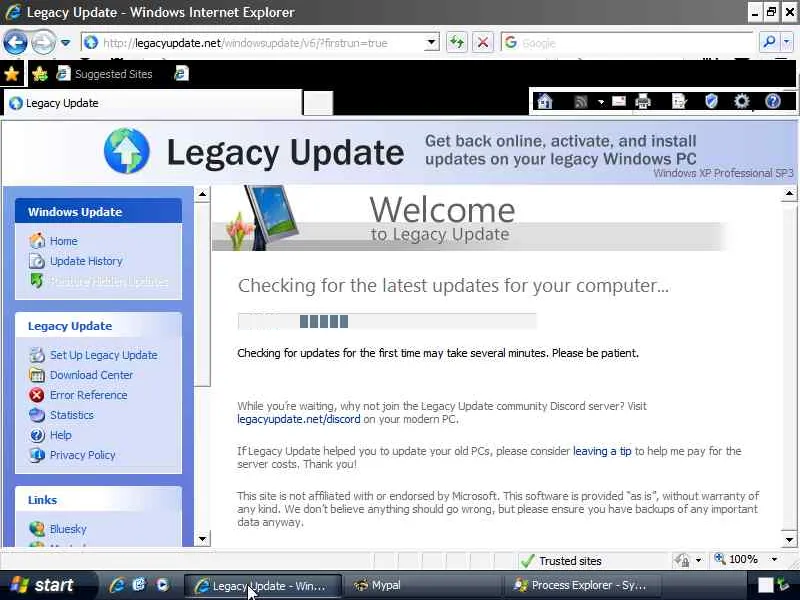Click the Update History icon in sidebar
This screenshot has width=800, height=600.
click(37, 261)
